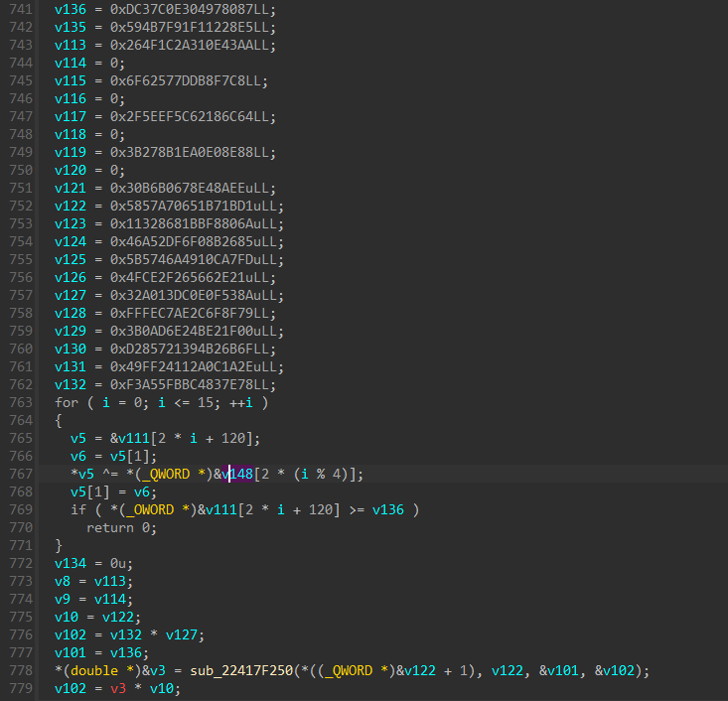Click the "if" keyword on line 769
This screenshot has width=728, height=701.
pyautogui.click(x=77, y=509)
